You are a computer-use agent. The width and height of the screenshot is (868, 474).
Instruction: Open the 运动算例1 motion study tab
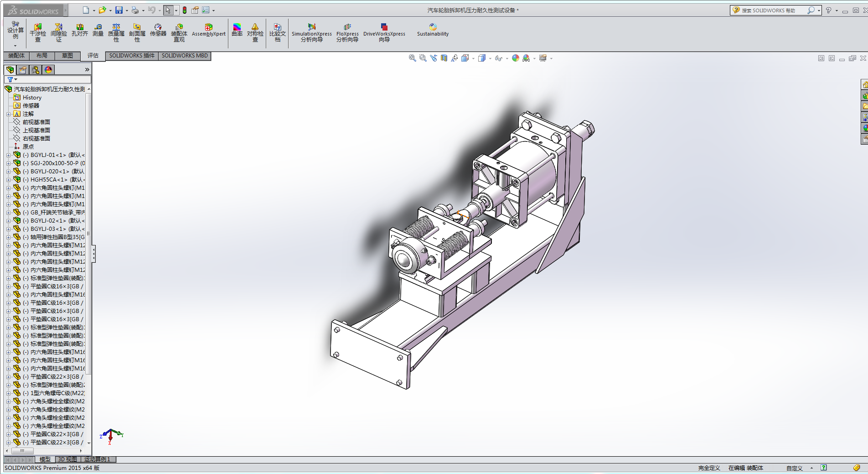[98, 459]
